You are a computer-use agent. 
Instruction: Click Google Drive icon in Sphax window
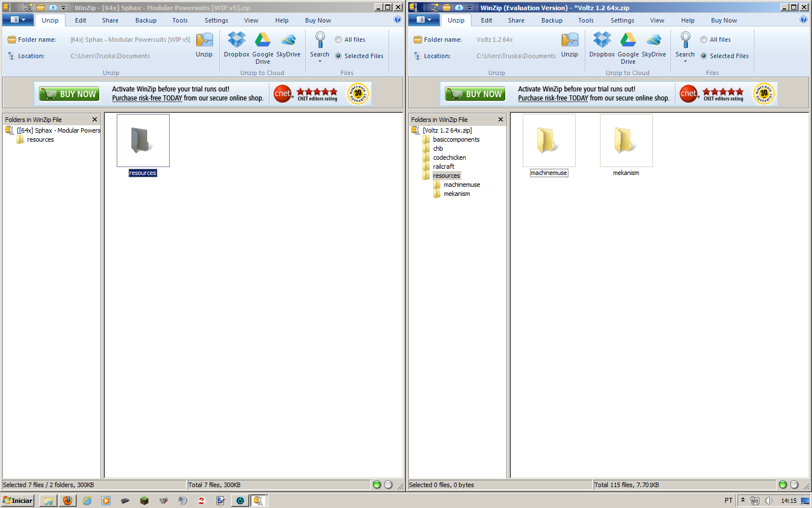[263, 40]
